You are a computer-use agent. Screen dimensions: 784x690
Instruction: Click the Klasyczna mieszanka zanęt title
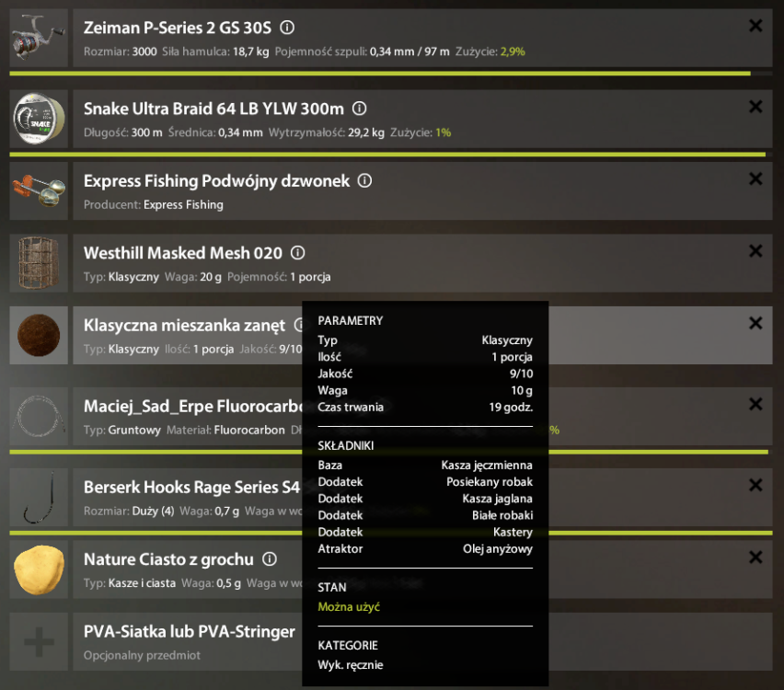click(x=185, y=326)
